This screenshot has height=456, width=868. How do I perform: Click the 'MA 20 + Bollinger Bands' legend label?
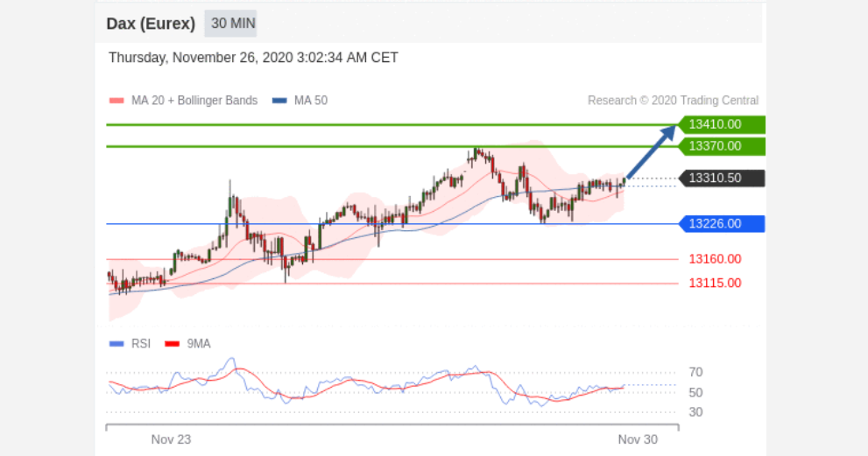pyautogui.click(x=194, y=101)
